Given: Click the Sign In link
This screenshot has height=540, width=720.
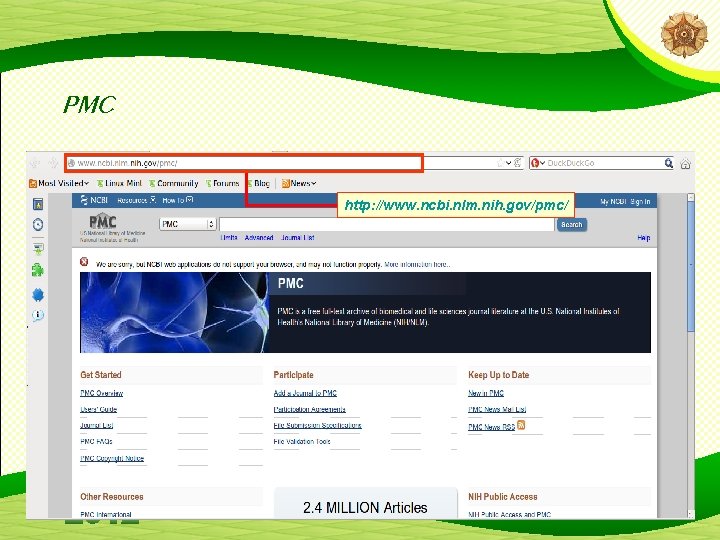Looking at the screenshot, I should (640, 202).
